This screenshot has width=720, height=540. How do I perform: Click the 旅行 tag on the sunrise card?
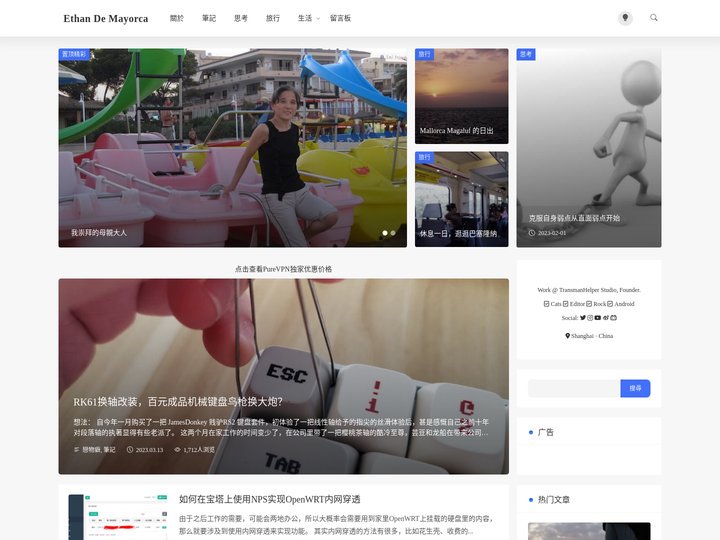coord(424,54)
